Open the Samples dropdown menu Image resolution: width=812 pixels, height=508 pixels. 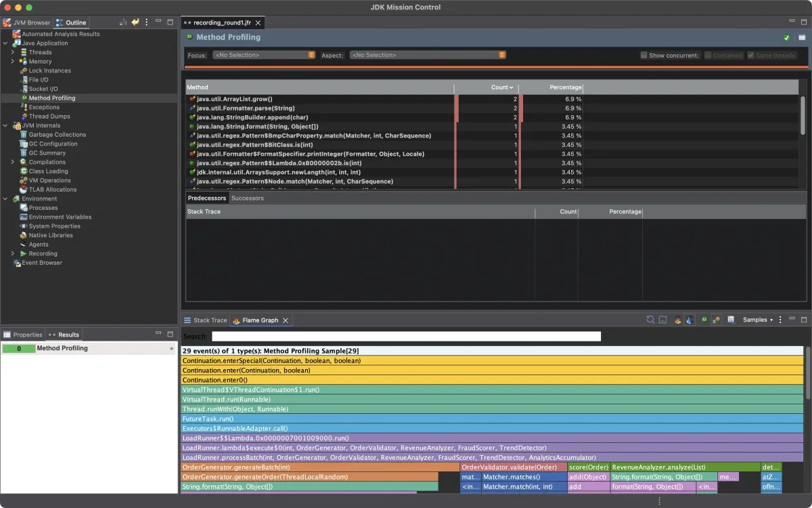757,319
